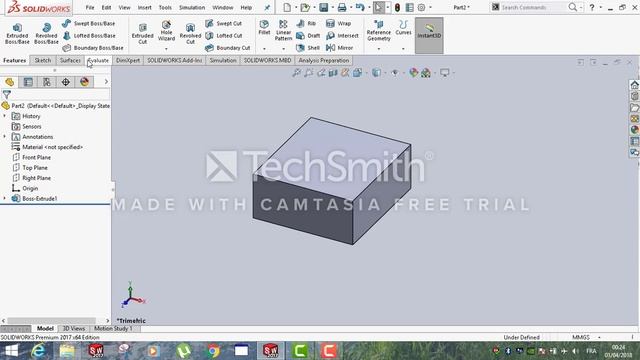
Task: Open the Hole Wizard dropdown arrow
Action: click(x=166, y=49)
